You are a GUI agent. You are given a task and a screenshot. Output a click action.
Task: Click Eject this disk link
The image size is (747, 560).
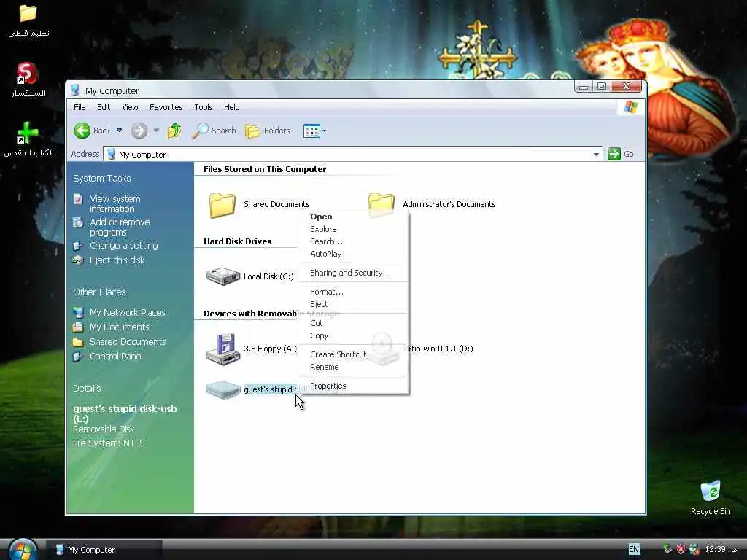pos(117,260)
